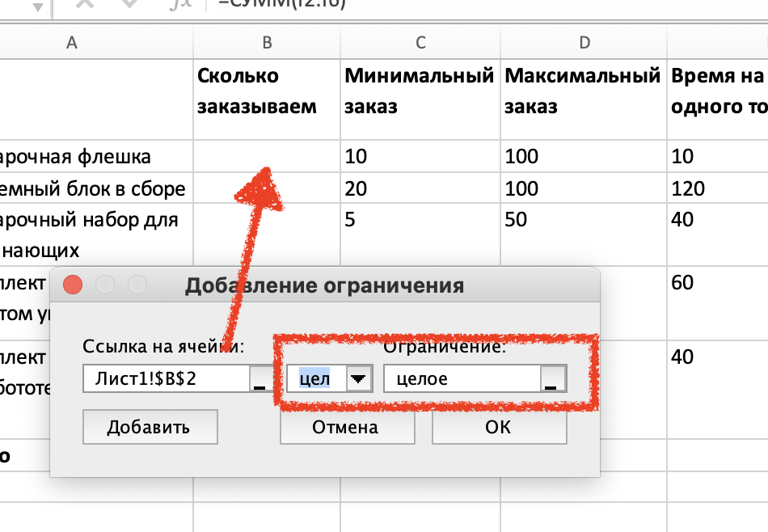This screenshot has width=768, height=532.
Task: Close the Добавление ограничения dialog
Action: 72,285
